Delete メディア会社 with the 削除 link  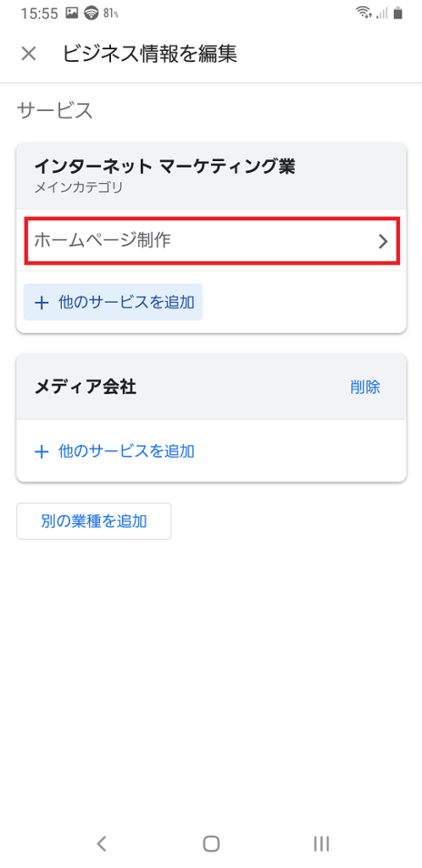point(365,387)
